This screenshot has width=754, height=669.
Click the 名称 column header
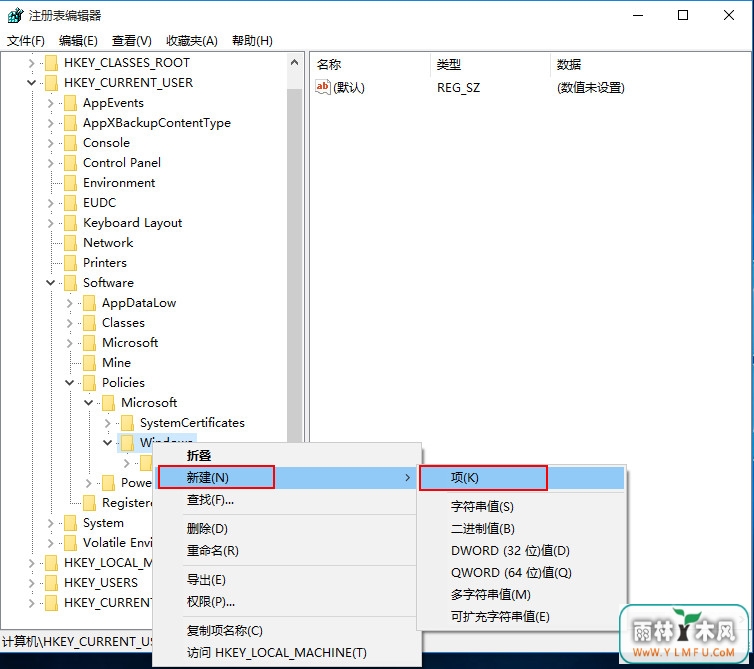coord(370,64)
